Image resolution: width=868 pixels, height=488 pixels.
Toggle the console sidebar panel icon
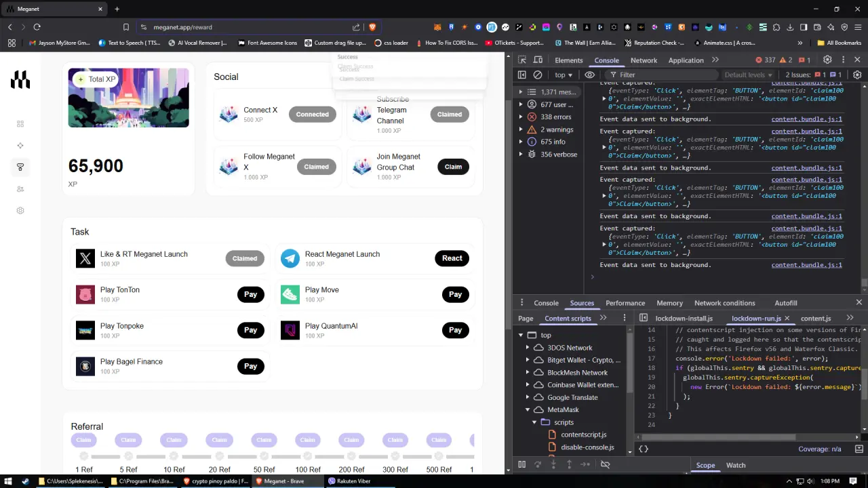[x=522, y=75]
